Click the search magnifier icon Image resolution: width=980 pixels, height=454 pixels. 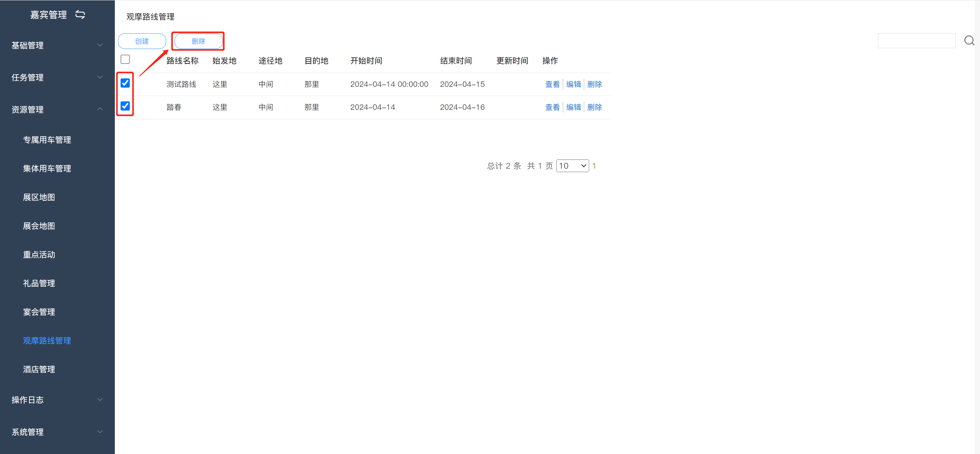(969, 41)
